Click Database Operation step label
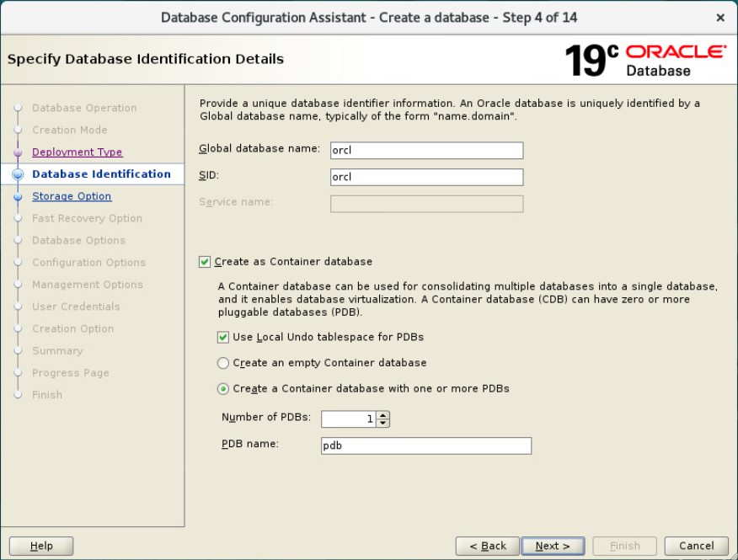Viewport: 738px width, 560px height. (x=84, y=108)
